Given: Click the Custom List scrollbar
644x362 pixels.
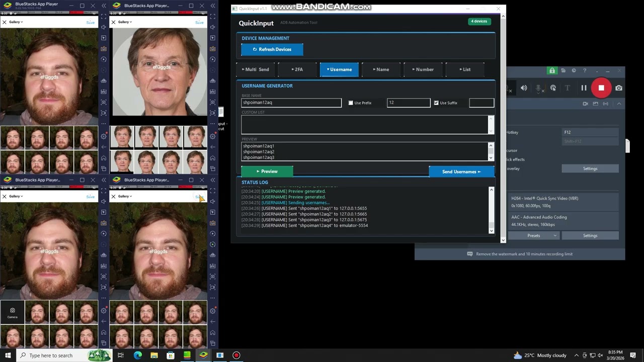Looking at the screenshot, I should (x=491, y=125).
